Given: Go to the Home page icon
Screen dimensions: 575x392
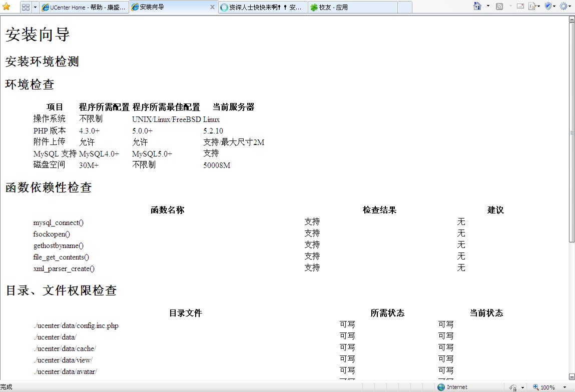Looking at the screenshot, I should pyautogui.click(x=477, y=6).
